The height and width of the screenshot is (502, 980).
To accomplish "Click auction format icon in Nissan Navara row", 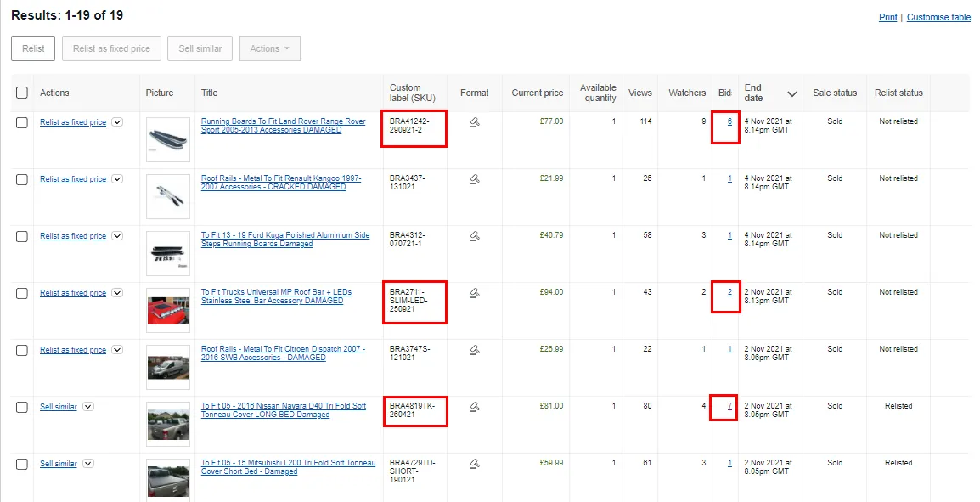I will (475, 406).
